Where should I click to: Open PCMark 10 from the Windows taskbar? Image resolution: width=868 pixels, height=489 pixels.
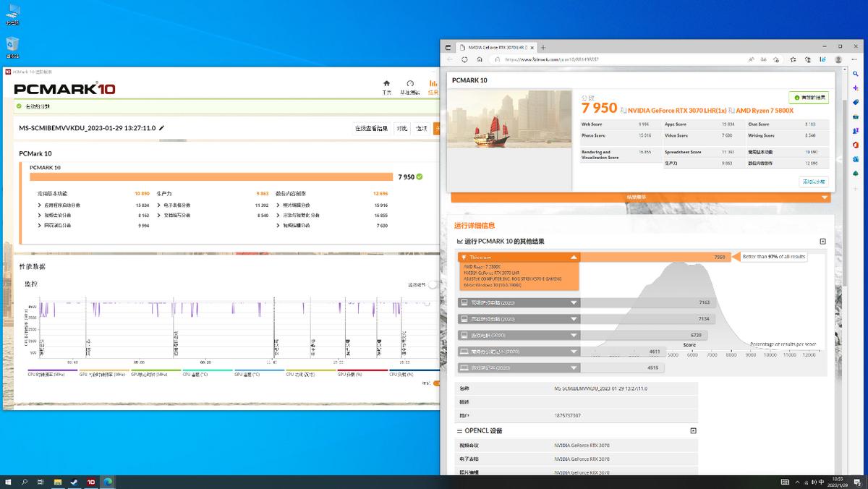91,482
